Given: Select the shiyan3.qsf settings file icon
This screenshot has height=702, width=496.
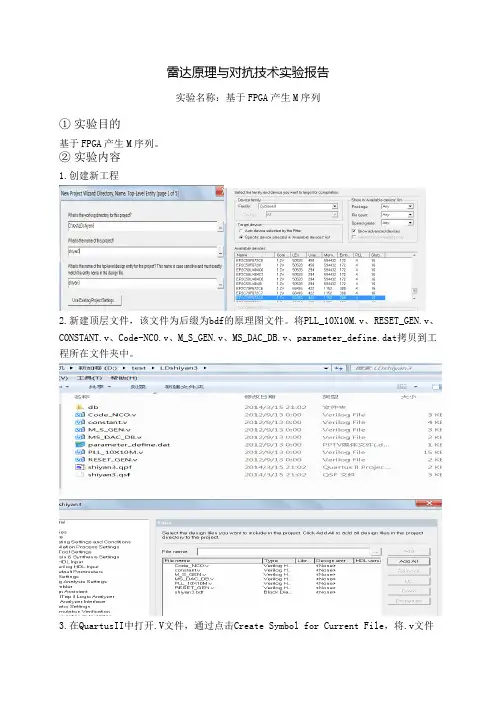Looking at the screenshot, I should coord(80,475).
